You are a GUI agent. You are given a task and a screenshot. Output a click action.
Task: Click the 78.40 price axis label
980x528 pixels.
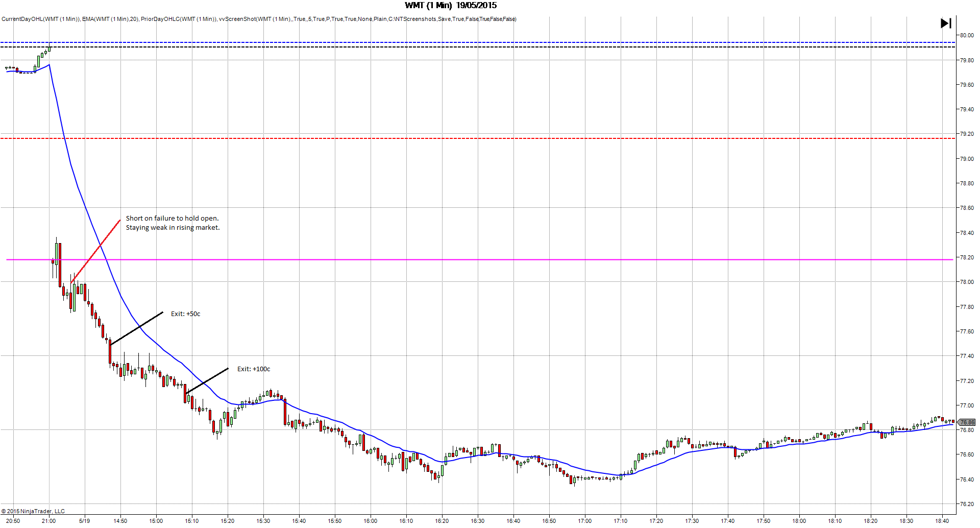(x=967, y=233)
